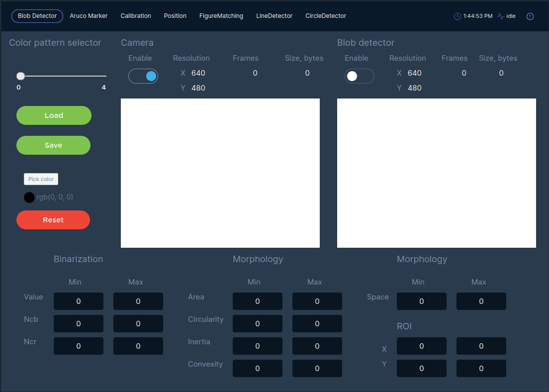Screen dimensions: 549x392
Task: Click the idle status pulse icon
Action: point(501,16)
